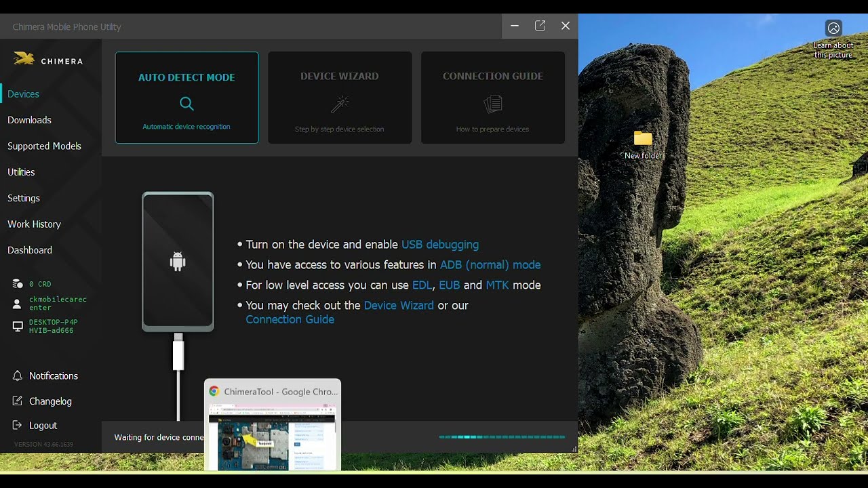The width and height of the screenshot is (868, 488).
Task: Minimize the Chimera window
Action: [x=515, y=26]
